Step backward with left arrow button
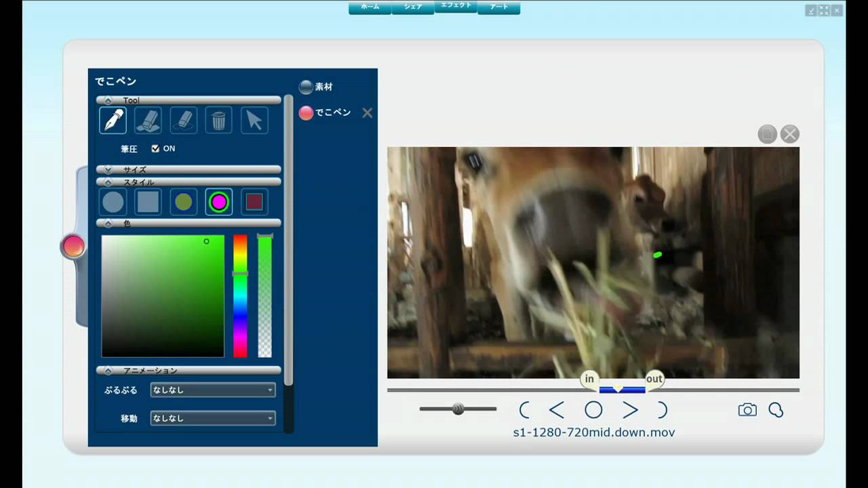The height and width of the screenshot is (488, 868). click(557, 409)
